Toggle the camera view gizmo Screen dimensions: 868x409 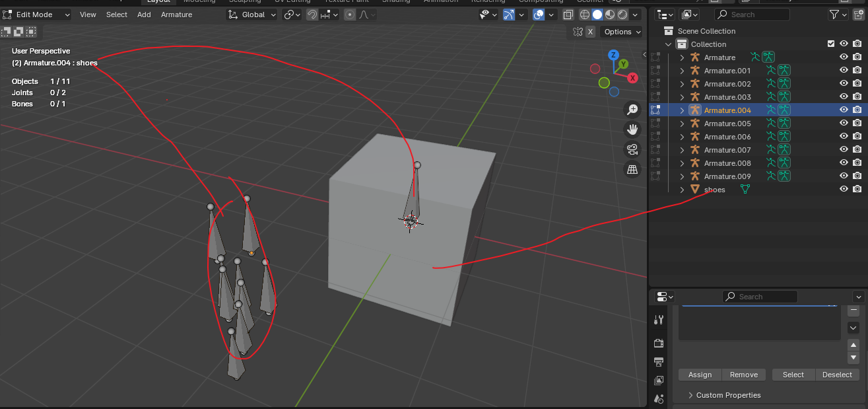click(632, 149)
